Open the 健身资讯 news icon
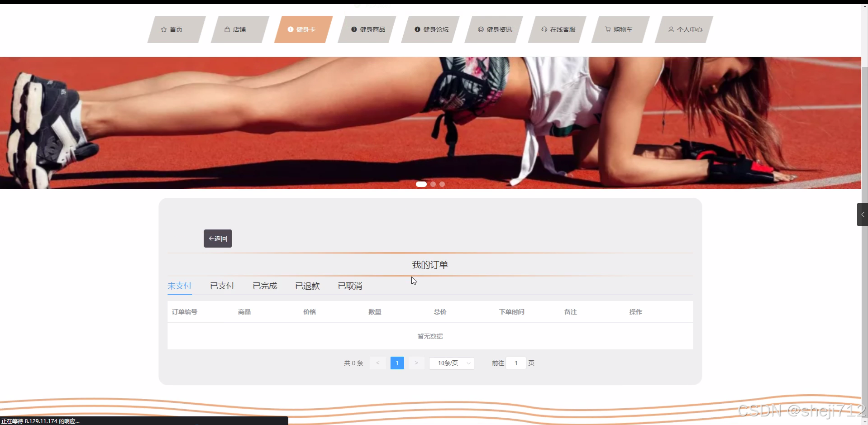This screenshot has width=868, height=425. point(481,29)
